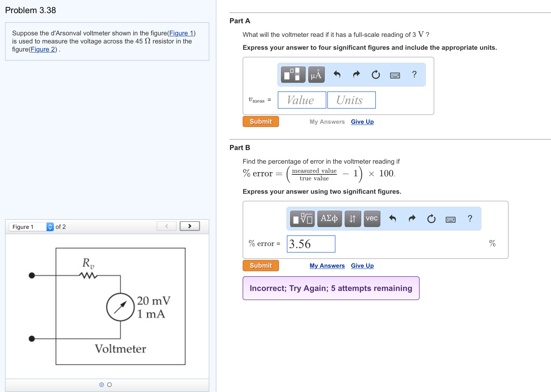The height and width of the screenshot is (392, 551).
Task: Submit the Part B answer
Action: pos(261,265)
